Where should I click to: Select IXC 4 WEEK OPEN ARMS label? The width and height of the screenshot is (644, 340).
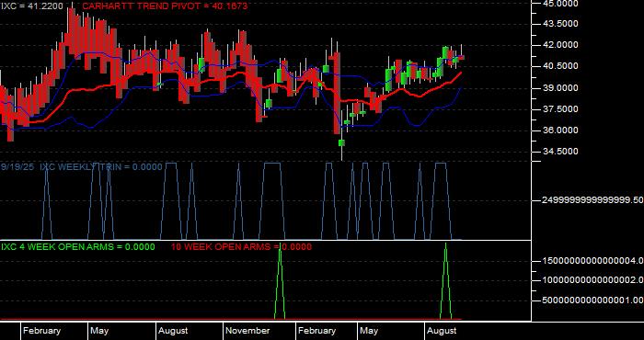coord(78,247)
